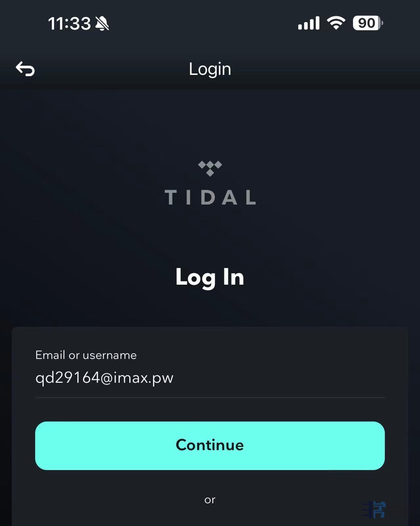Screen dimensions: 420x526
Task: Click the word "username" in the field label
Action: click(110, 355)
